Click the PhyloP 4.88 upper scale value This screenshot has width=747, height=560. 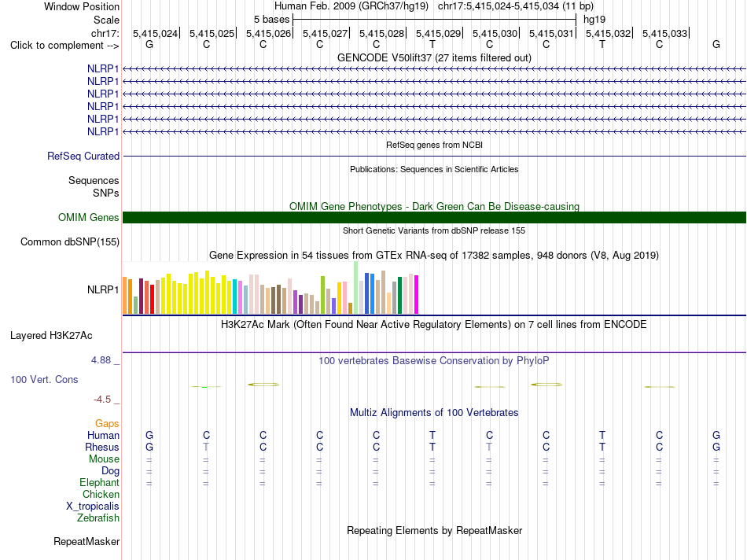(x=101, y=360)
